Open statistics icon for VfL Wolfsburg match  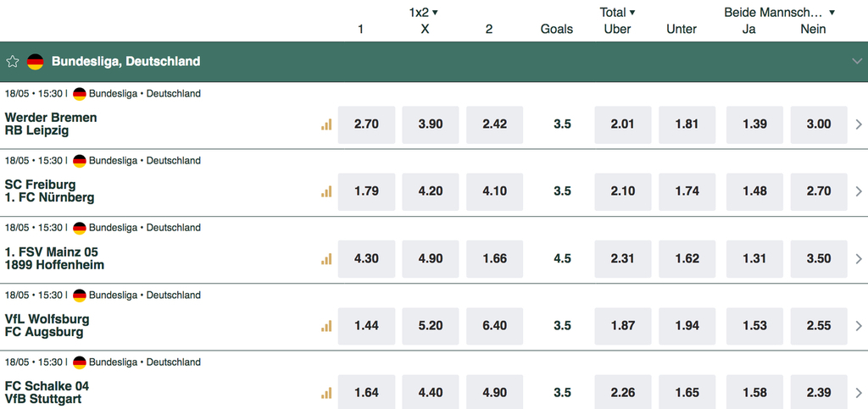pyautogui.click(x=326, y=326)
